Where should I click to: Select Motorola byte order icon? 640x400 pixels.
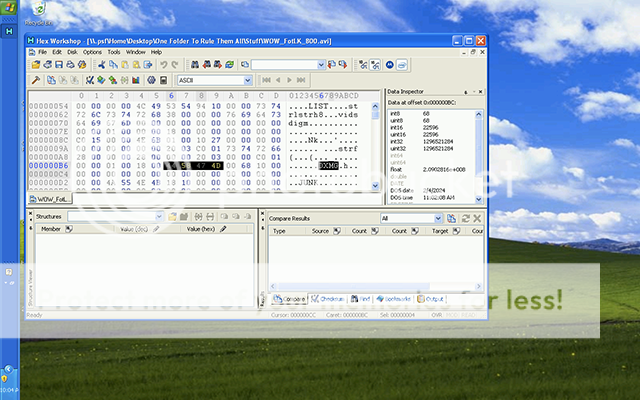390,64
